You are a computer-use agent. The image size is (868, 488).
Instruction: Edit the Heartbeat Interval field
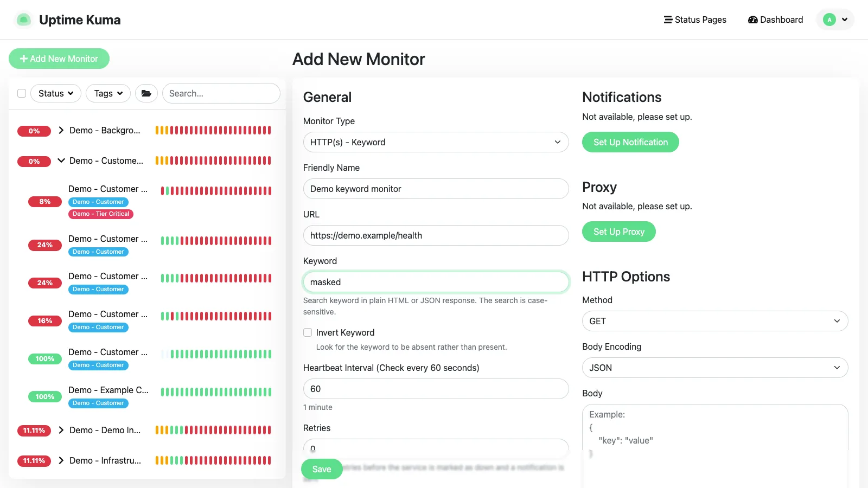tap(436, 389)
